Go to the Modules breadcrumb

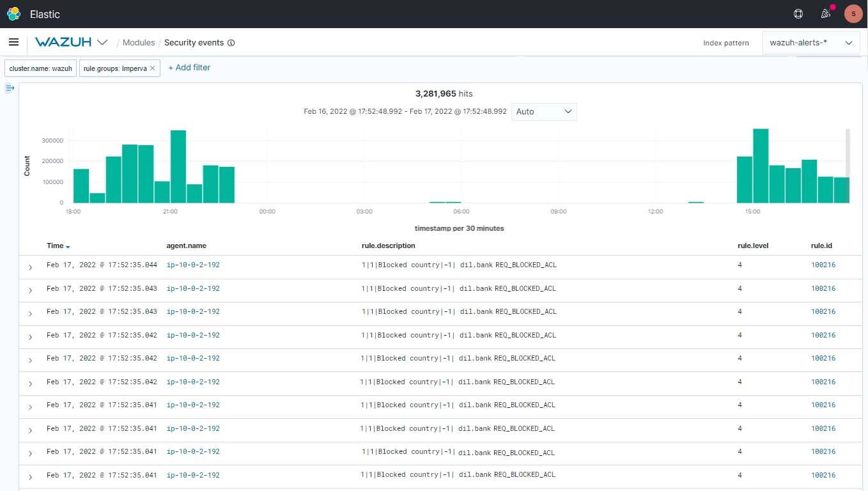tap(139, 43)
